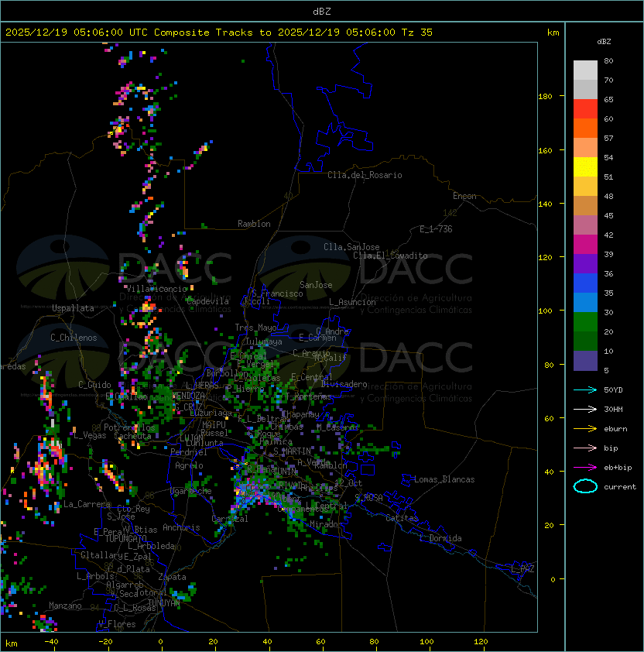
Task: Click the 'dBZ' heading above the color scale
Action: click(604, 42)
